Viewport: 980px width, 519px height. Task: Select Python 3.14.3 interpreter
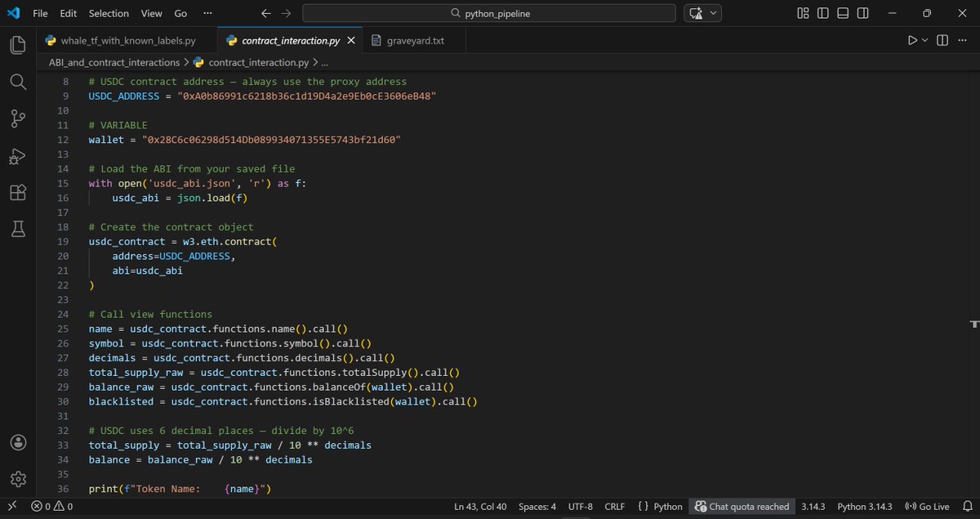[x=865, y=507]
